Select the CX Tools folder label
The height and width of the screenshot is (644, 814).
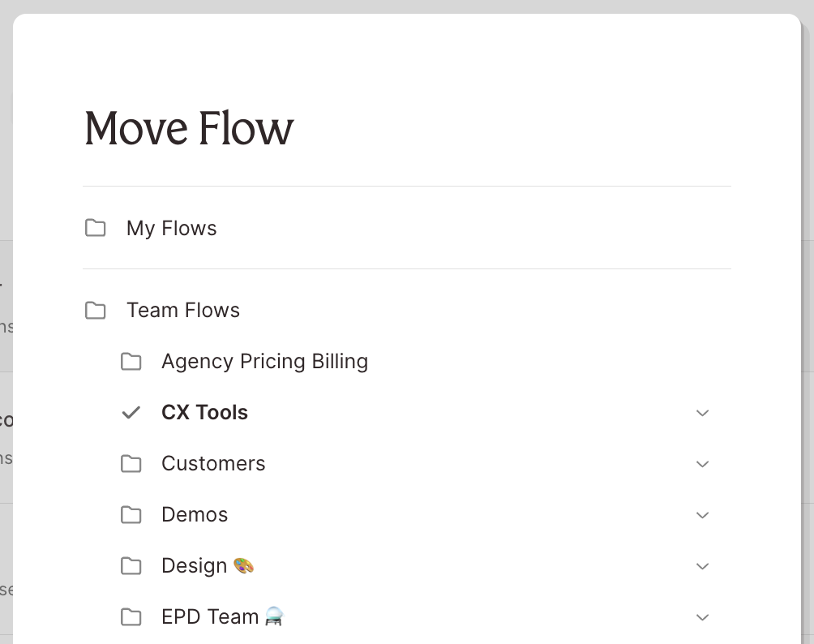[x=204, y=412]
